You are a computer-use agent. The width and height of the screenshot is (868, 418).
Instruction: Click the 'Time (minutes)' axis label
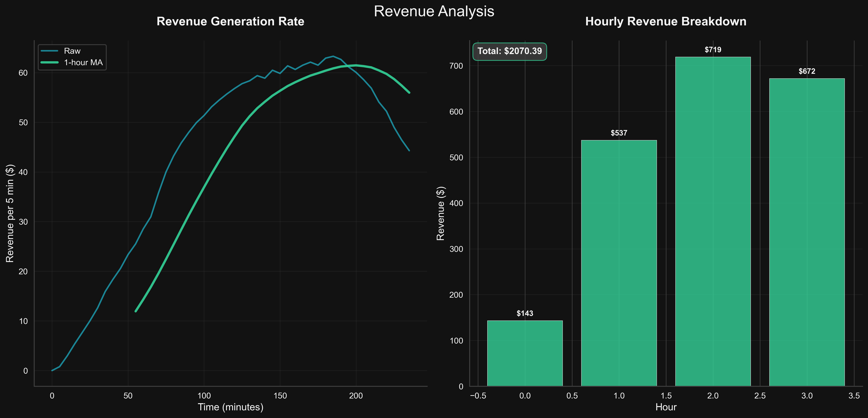pyautogui.click(x=230, y=407)
